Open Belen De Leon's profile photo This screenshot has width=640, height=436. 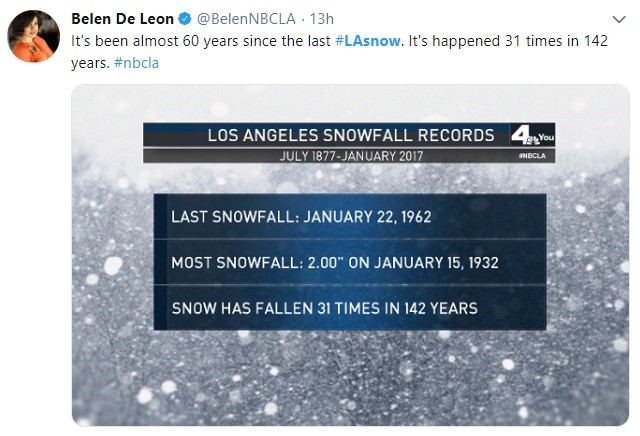click(33, 36)
